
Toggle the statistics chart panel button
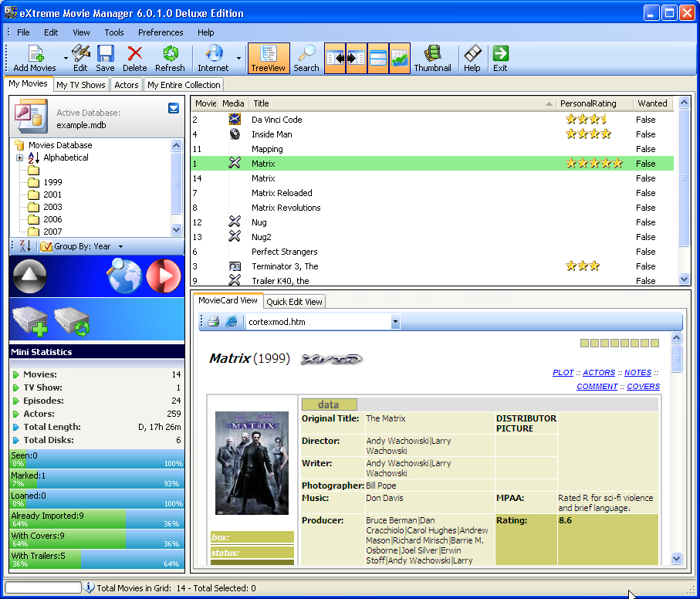400,58
